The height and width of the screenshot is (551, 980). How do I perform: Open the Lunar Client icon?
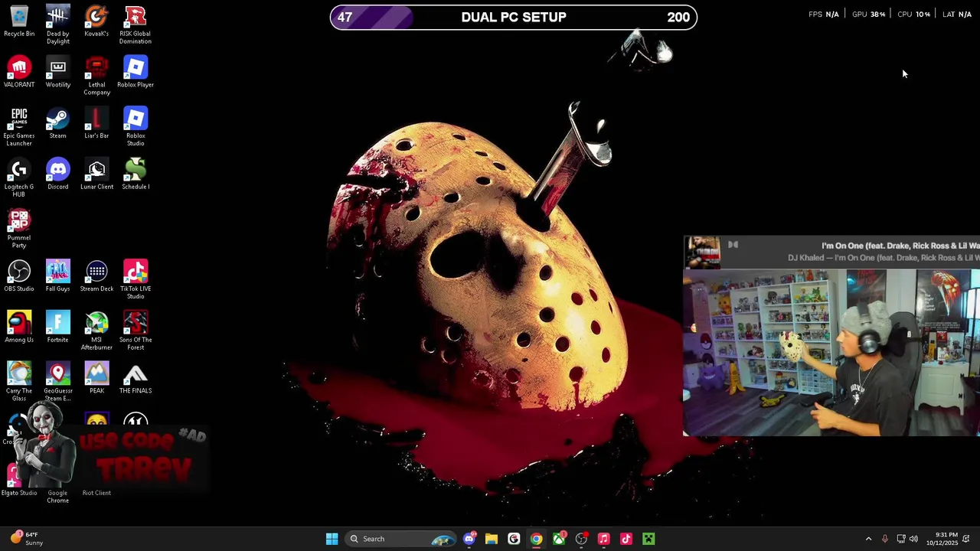coord(96,174)
